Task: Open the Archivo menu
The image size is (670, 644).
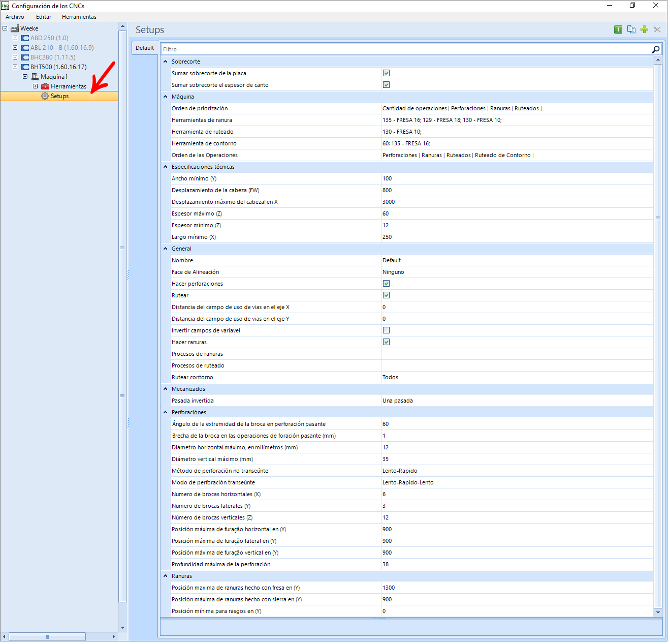Action: coord(15,17)
